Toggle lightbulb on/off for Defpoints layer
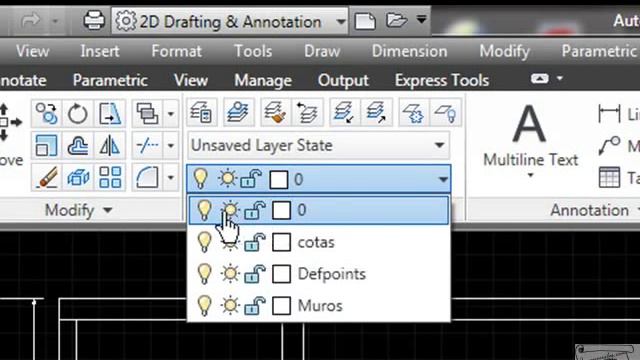Image resolution: width=640 pixels, height=360 pixels. 204,273
